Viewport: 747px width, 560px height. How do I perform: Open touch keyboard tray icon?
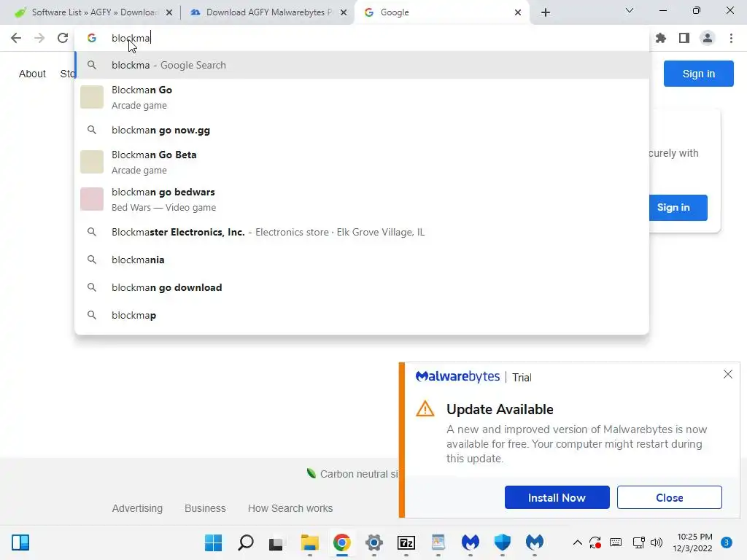click(x=616, y=542)
